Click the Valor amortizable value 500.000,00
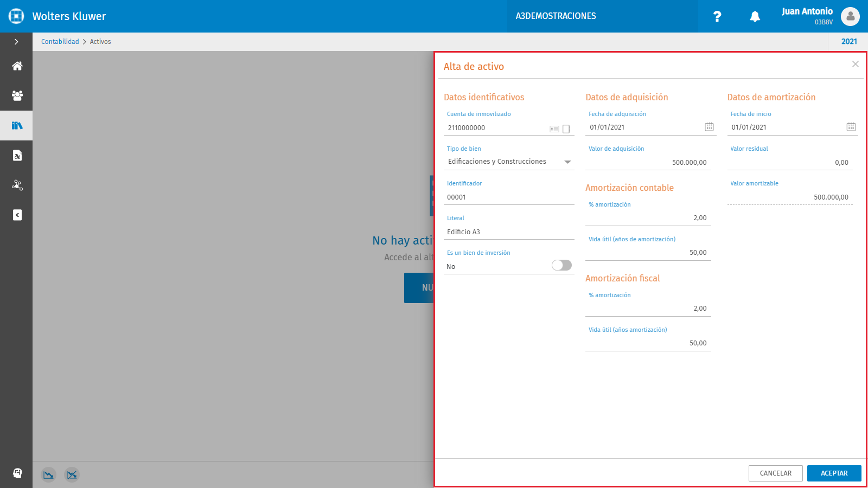Viewport: 868px width, 488px height. (x=831, y=197)
